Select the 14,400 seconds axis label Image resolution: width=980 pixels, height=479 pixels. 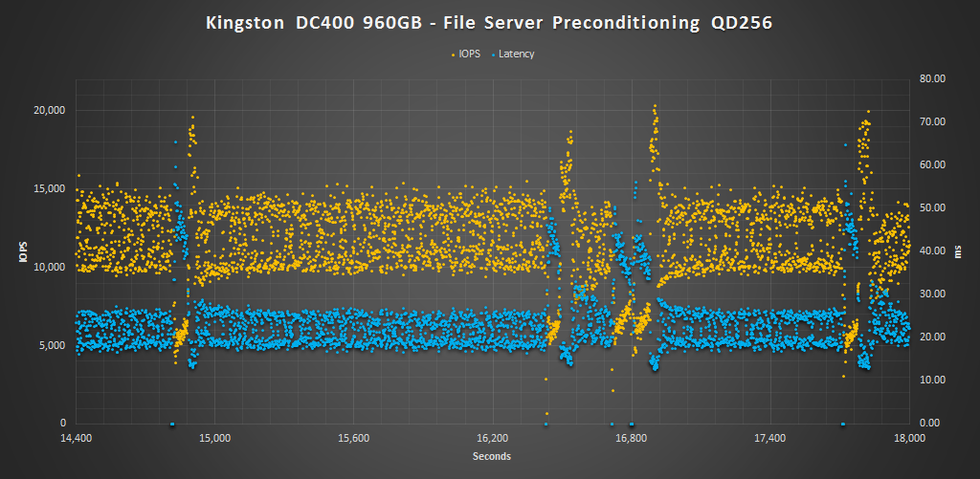(x=76, y=439)
